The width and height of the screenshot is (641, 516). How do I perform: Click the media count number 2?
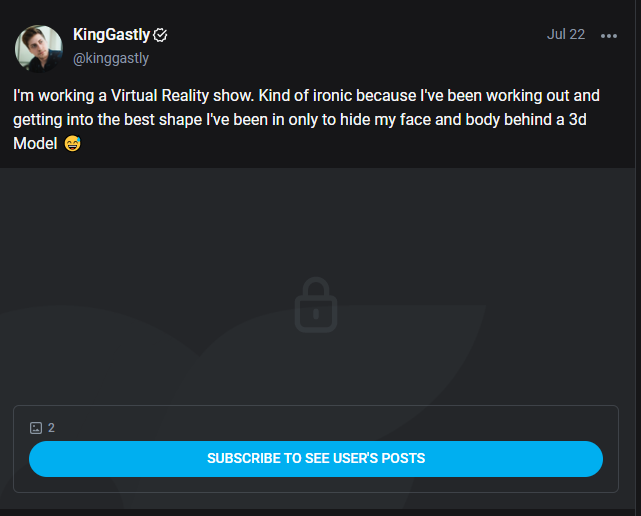point(51,428)
